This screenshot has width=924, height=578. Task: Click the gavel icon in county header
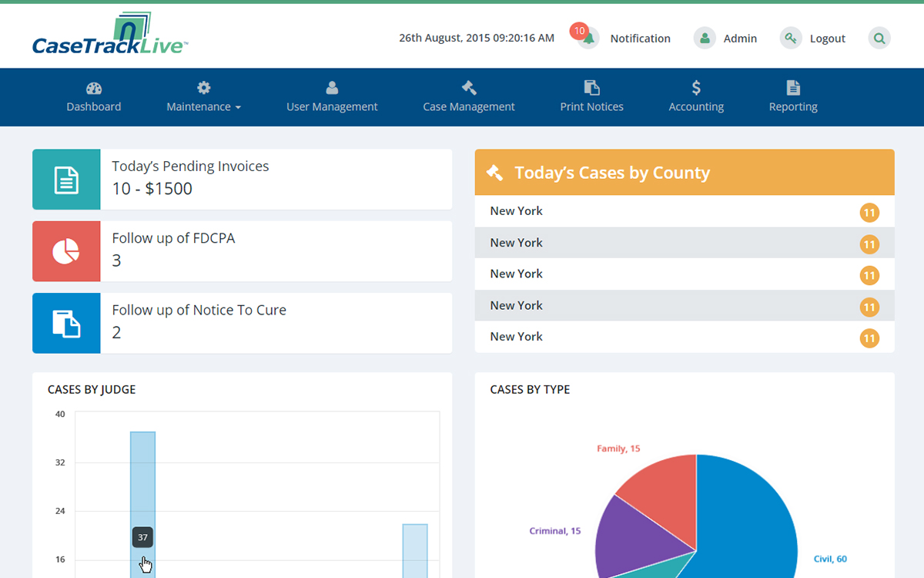pyautogui.click(x=494, y=173)
